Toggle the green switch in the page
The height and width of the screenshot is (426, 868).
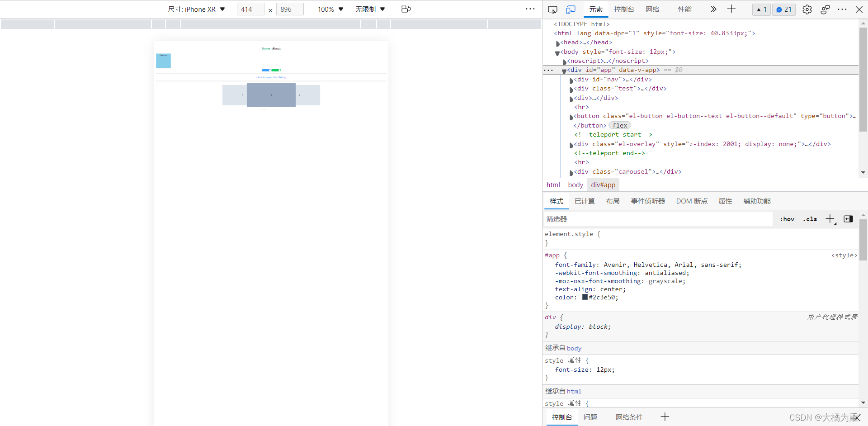(276, 70)
